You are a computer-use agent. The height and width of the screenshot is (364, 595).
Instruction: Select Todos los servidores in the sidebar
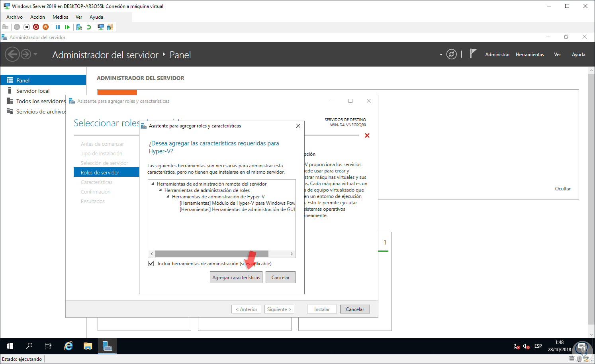coord(36,101)
